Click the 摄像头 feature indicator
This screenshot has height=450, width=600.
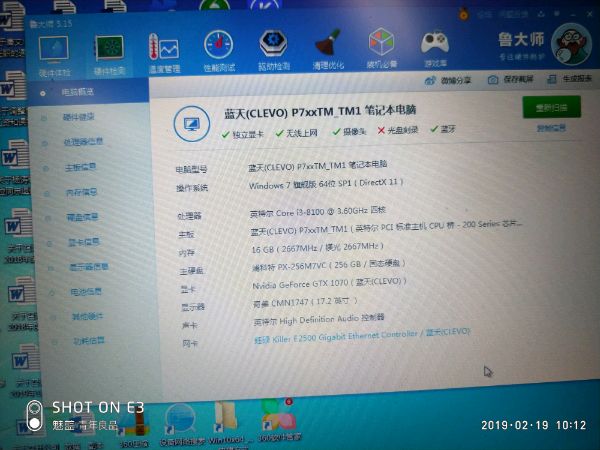tap(349, 132)
